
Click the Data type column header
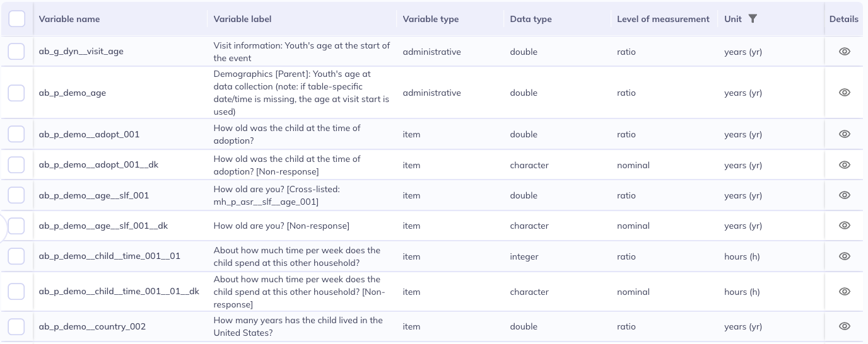point(531,19)
